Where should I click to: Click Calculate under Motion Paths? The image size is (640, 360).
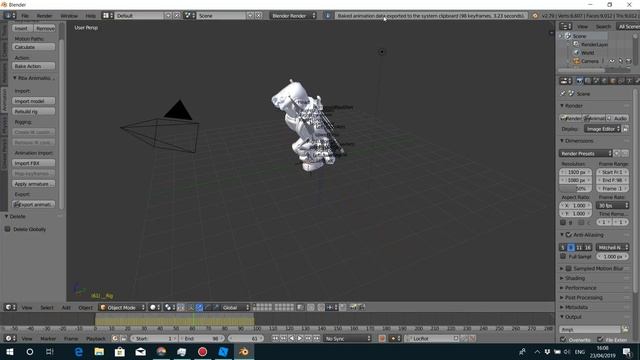coord(33,47)
